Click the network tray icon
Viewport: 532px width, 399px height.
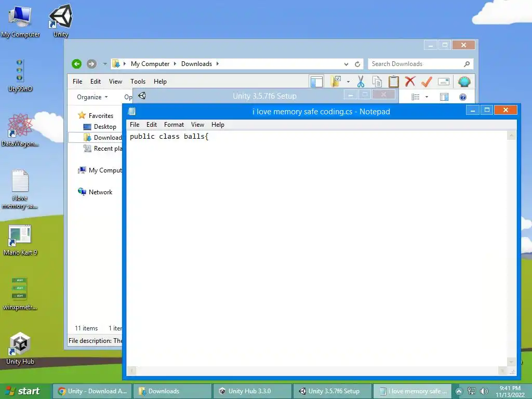(472, 391)
